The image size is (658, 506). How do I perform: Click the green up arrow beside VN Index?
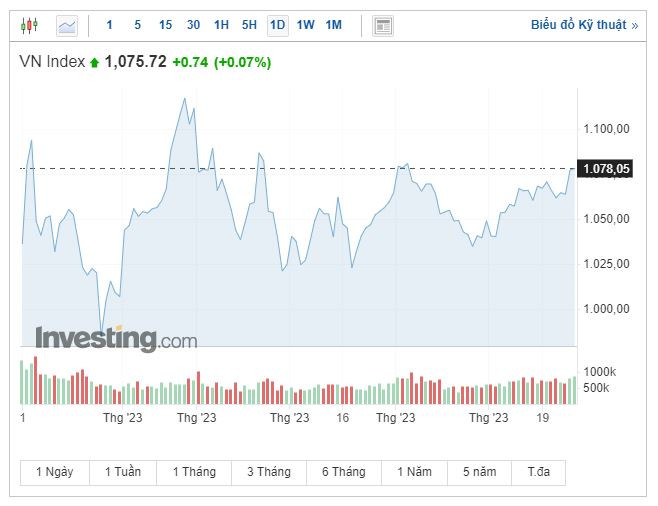pos(95,63)
